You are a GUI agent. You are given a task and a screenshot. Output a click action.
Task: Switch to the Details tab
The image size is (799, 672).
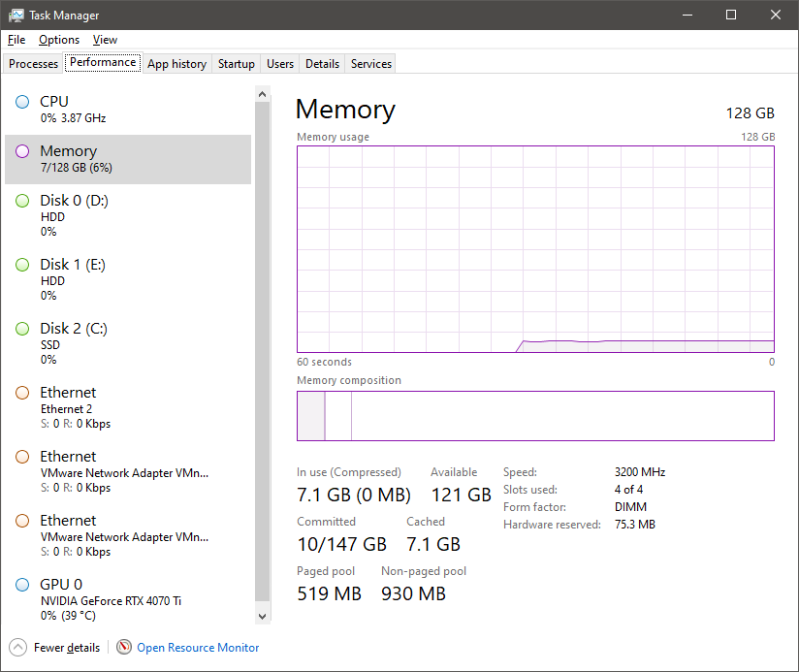click(323, 64)
